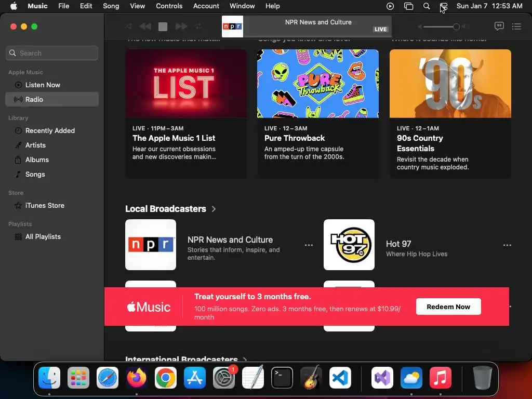Open Listen Now in sidebar
Screen dimensions: 532x399
tap(52, 85)
